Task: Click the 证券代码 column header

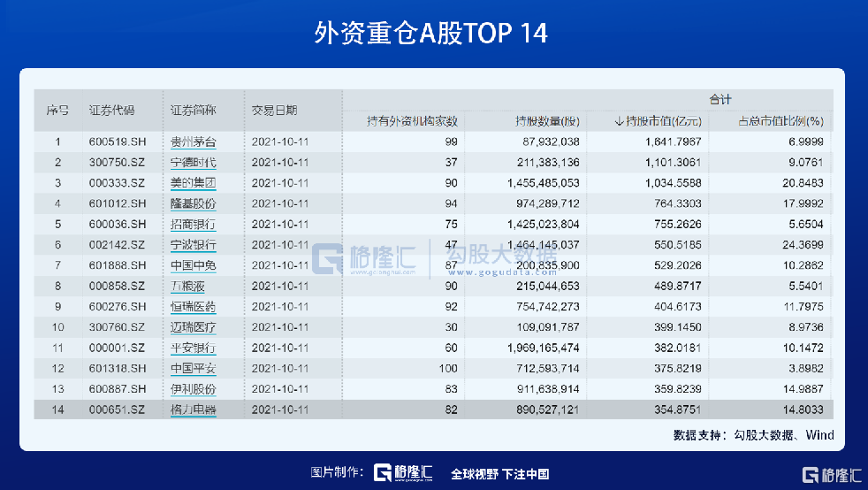Action: (111, 111)
